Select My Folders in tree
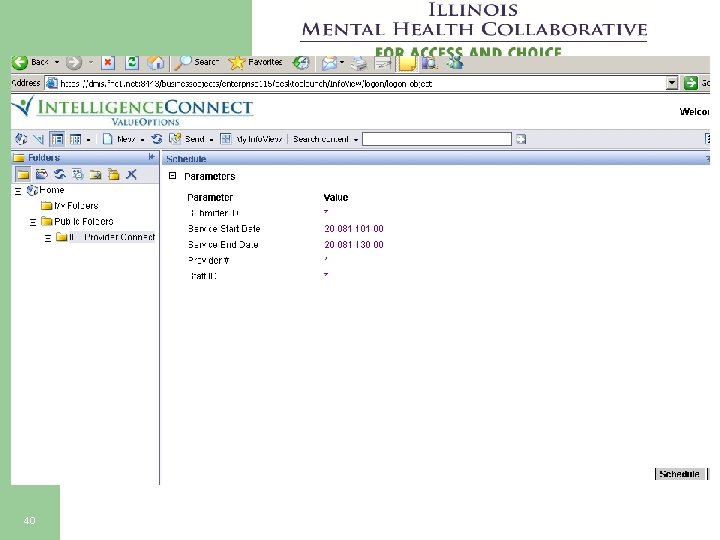This screenshot has width=720, height=540. point(76,206)
